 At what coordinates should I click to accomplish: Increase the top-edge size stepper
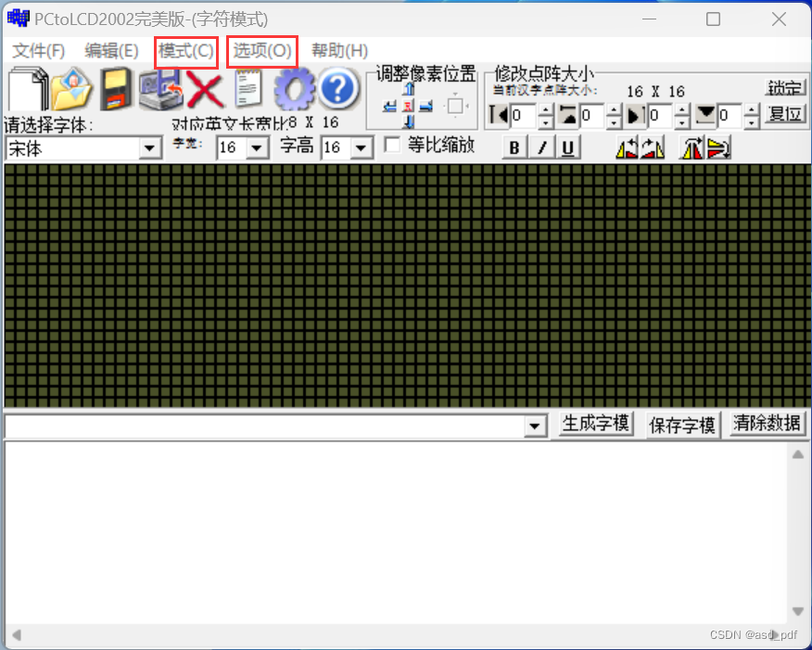[614, 109]
